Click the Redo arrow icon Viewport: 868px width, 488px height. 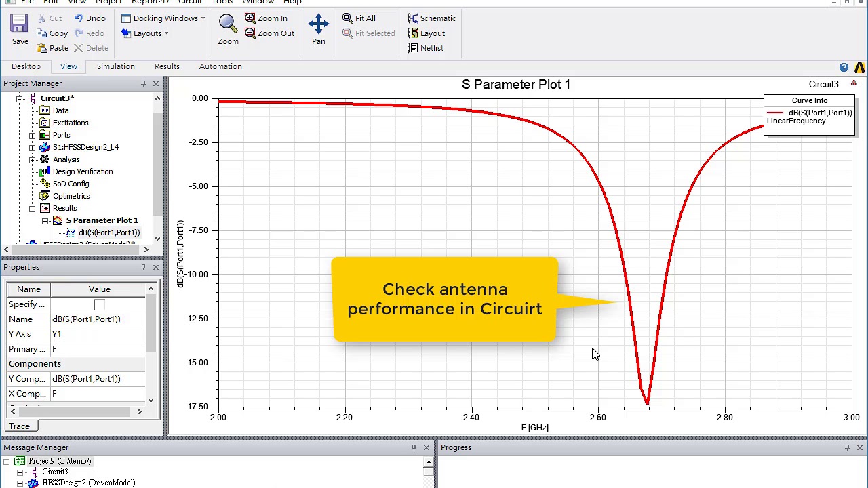tap(79, 33)
